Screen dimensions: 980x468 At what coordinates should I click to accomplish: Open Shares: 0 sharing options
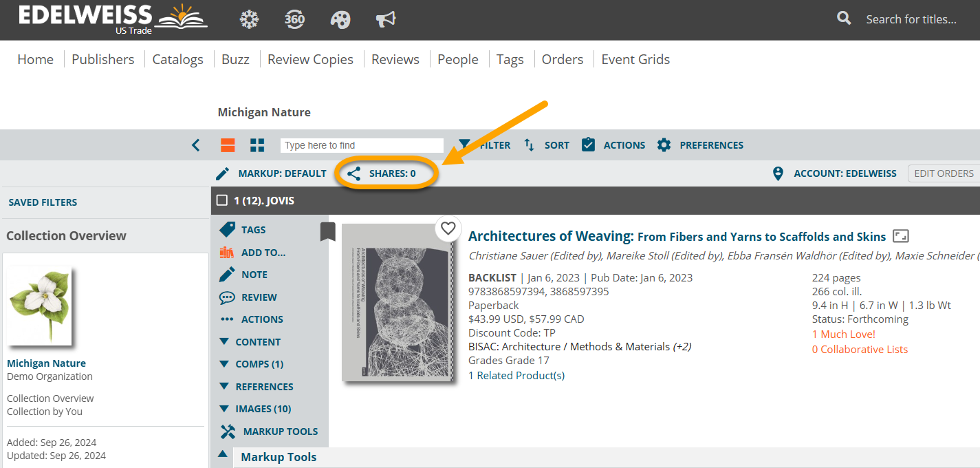tap(382, 173)
